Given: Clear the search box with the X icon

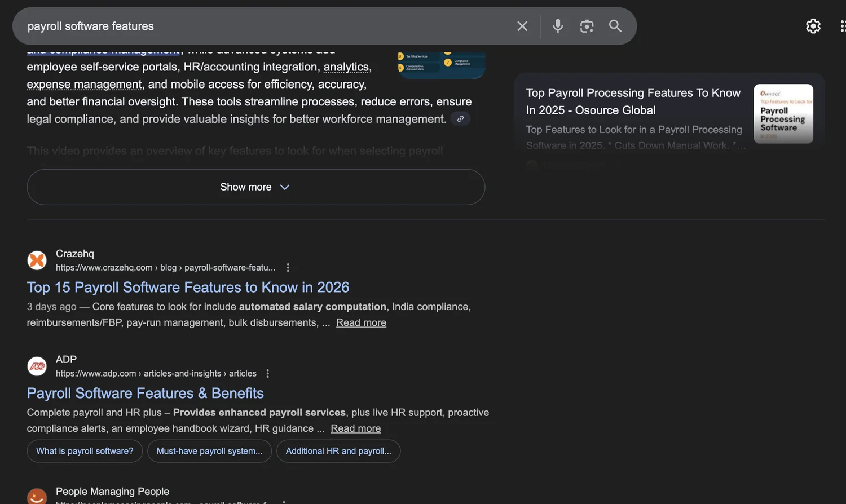Looking at the screenshot, I should tap(522, 26).
